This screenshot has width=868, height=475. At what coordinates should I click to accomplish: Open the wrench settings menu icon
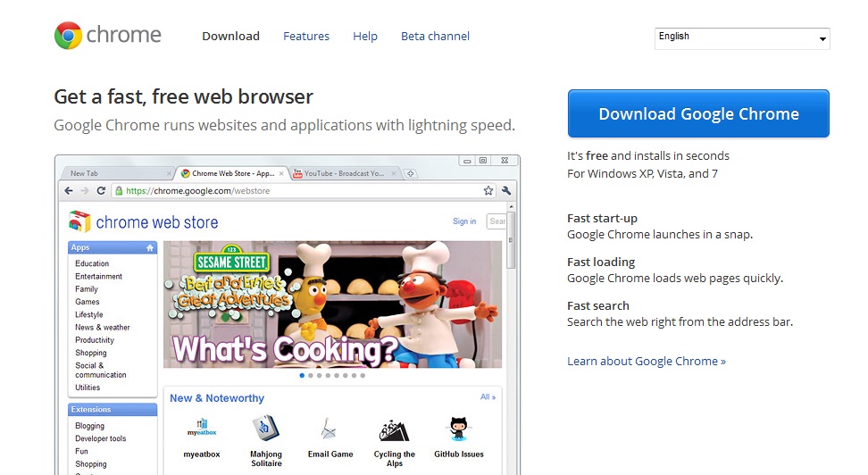pyautogui.click(x=506, y=190)
